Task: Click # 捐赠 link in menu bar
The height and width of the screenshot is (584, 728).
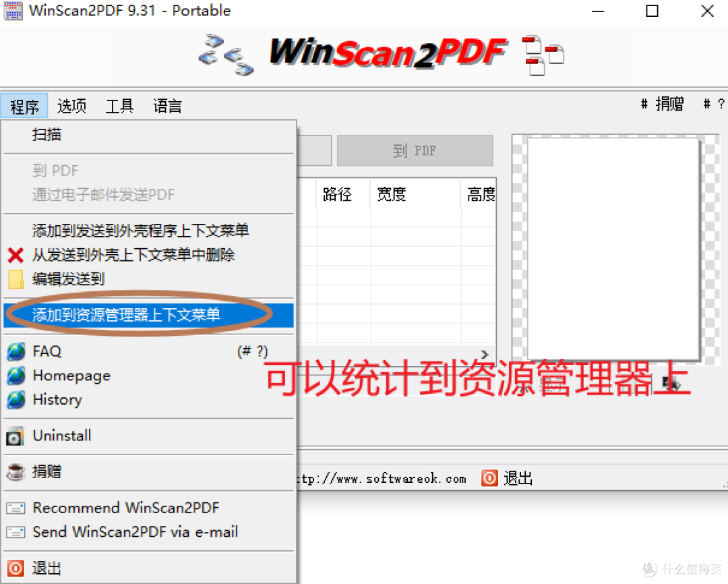Action: (x=662, y=104)
